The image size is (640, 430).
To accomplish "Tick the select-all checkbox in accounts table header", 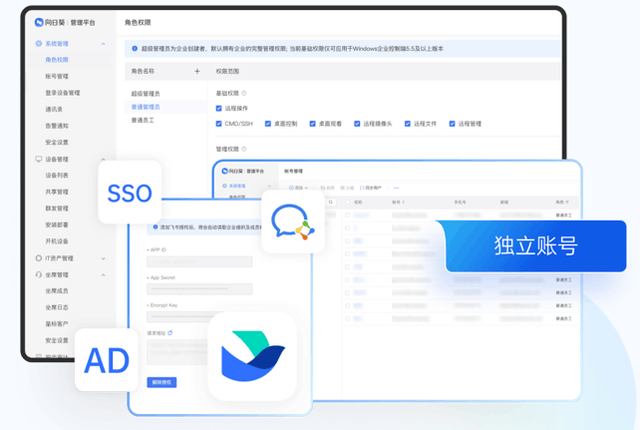I will (347, 202).
